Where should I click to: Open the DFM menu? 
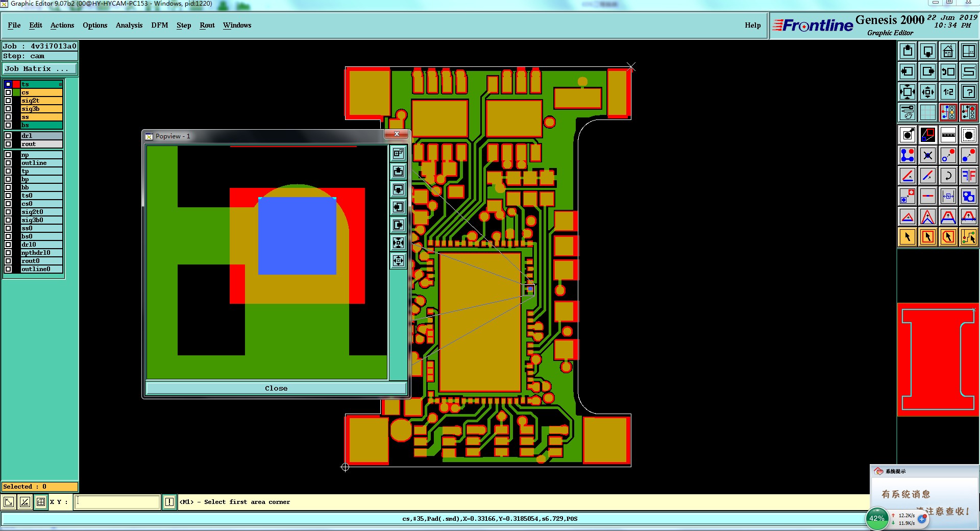pos(160,25)
